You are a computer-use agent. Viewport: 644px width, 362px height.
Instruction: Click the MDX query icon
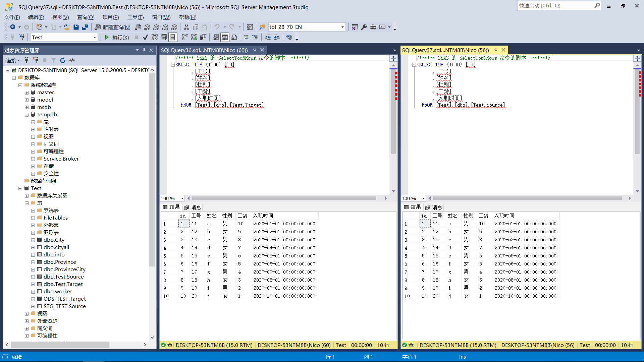click(x=147, y=27)
